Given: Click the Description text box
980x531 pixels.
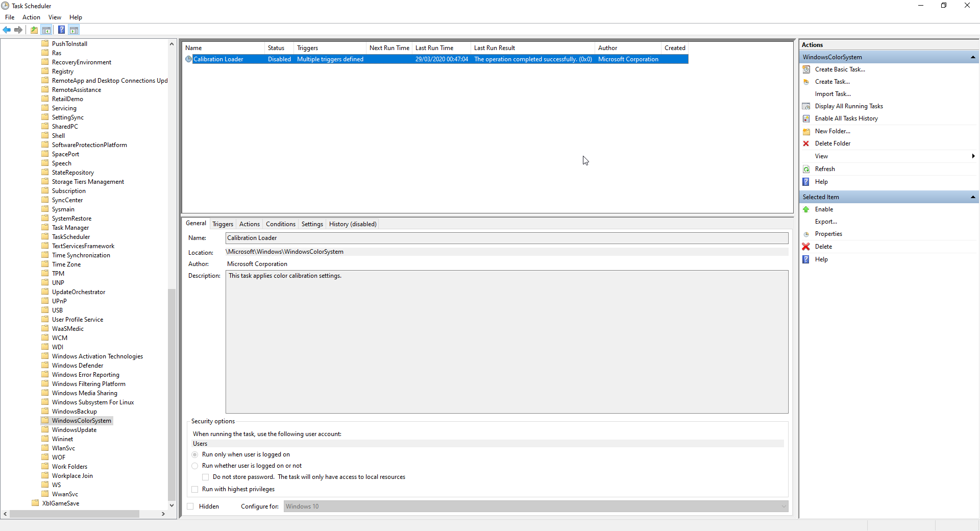Looking at the screenshot, I should tap(507, 342).
